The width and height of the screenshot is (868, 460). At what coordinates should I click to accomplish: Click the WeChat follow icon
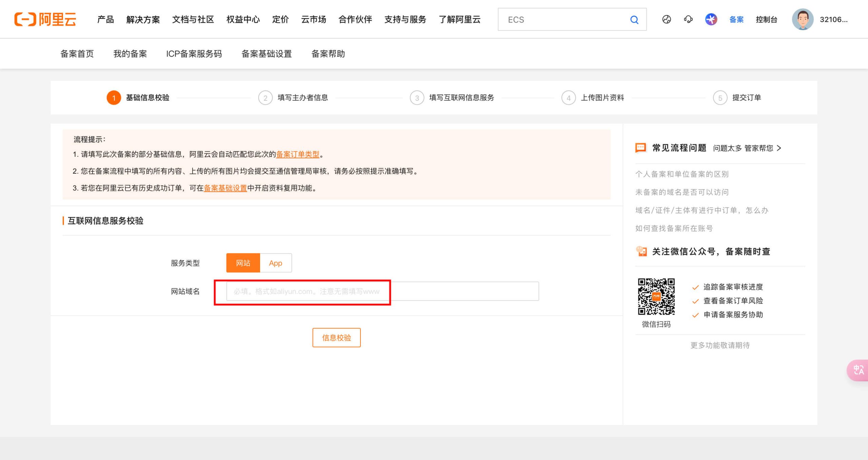tap(641, 251)
